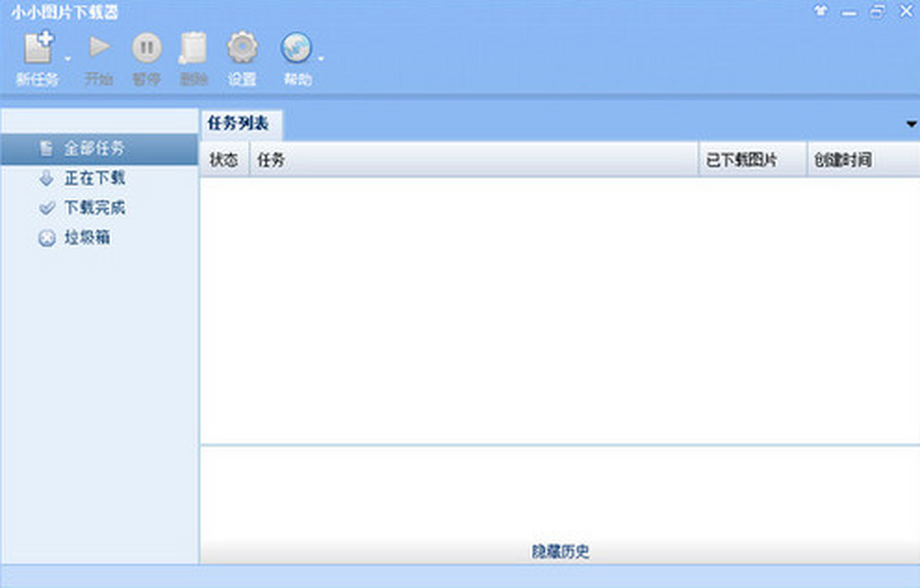This screenshot has height=588, width=920.
Task: Show 正在下载 (Downloading) tasks
Action: click(94, 179)
